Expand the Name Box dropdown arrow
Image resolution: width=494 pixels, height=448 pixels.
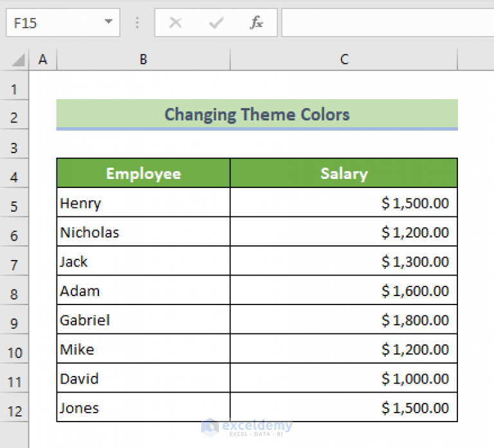tap(108, 22)
